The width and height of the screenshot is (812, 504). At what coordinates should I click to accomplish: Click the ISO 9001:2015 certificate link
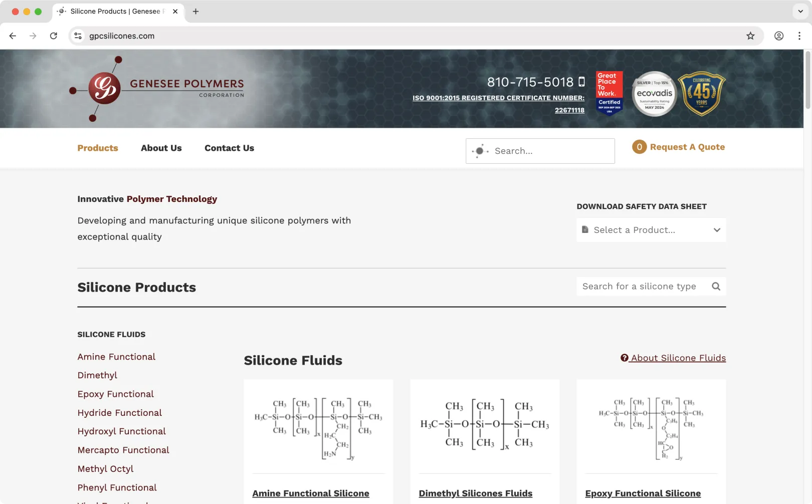498,98
